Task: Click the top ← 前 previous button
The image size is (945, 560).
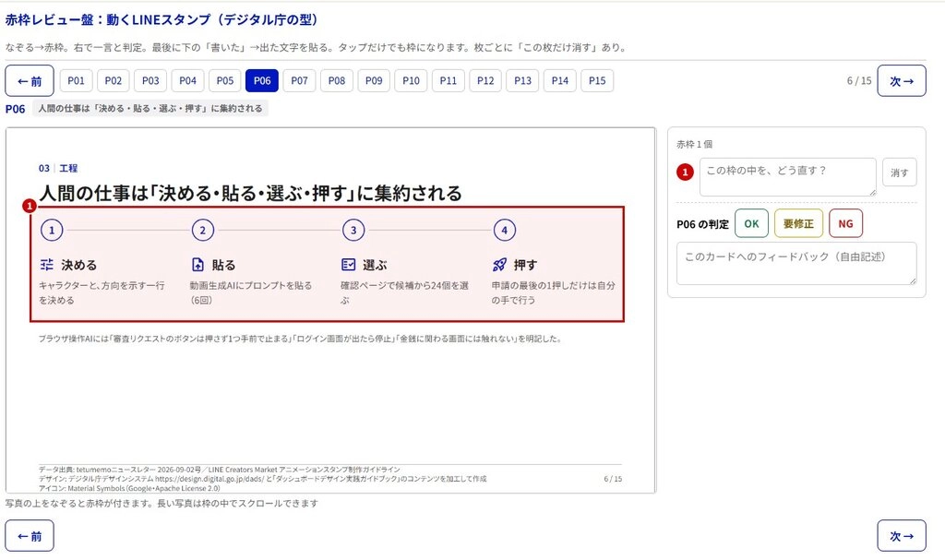Action: point(30,81)
